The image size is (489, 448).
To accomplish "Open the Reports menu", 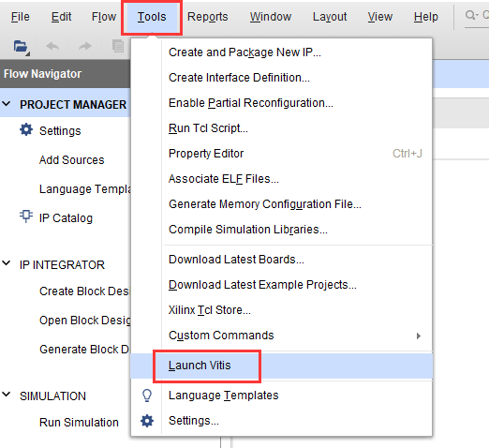I will click(x=207, y=17).
